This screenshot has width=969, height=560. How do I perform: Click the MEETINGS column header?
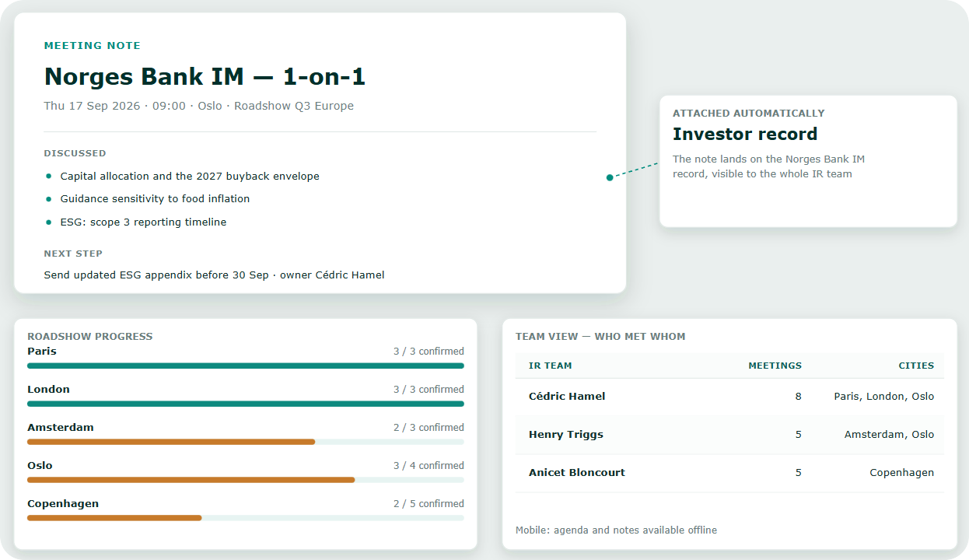[775, 366]
